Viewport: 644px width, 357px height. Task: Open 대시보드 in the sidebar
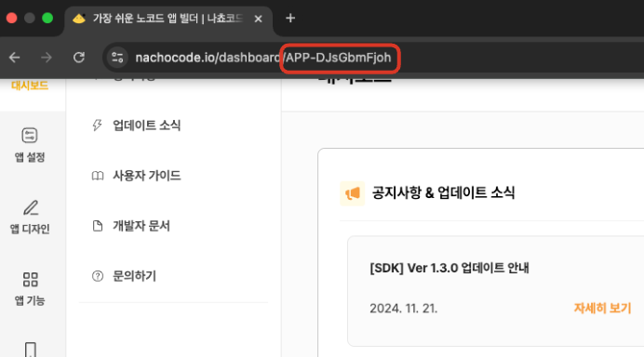(30, 86)
